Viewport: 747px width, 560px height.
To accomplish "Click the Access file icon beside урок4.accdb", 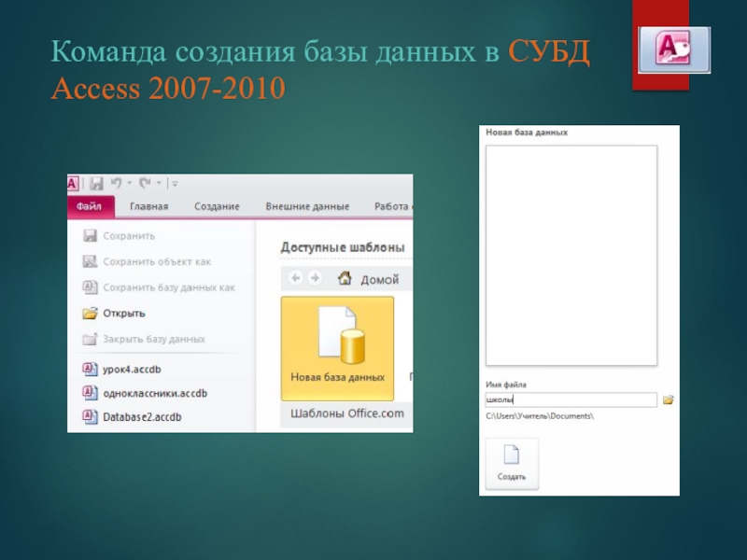I will tap(90, 369).
